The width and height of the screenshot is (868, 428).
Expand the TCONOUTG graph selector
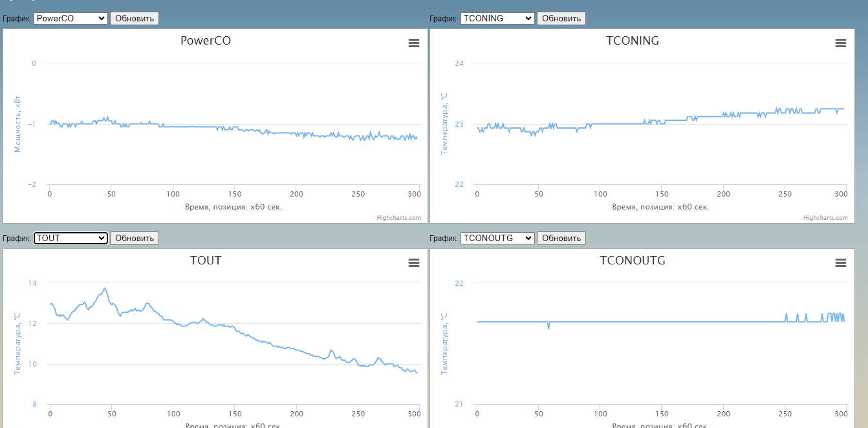[x=497, y=238]
